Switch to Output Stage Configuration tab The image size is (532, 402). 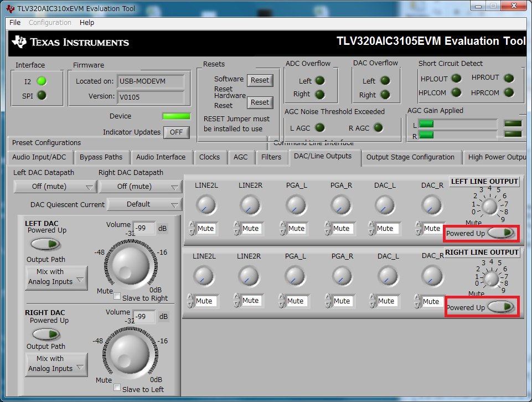[410, 157]
